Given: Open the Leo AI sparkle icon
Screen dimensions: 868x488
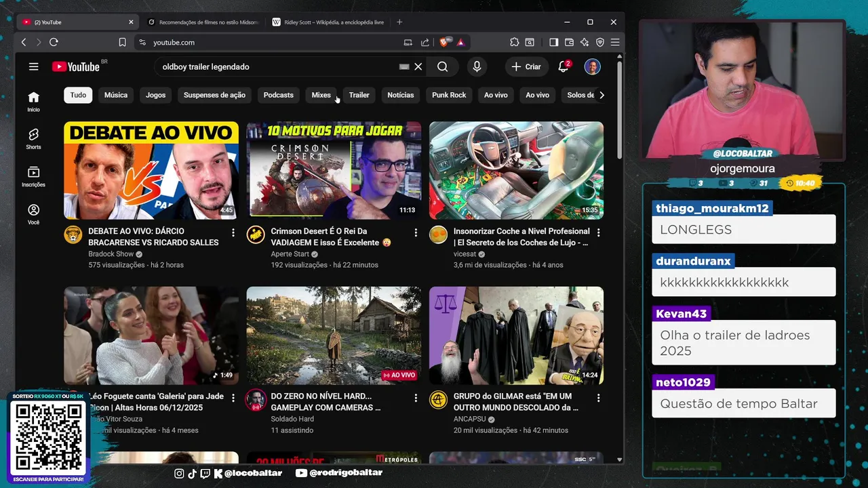Looking at the screenshot, I should tap(584, 42).
